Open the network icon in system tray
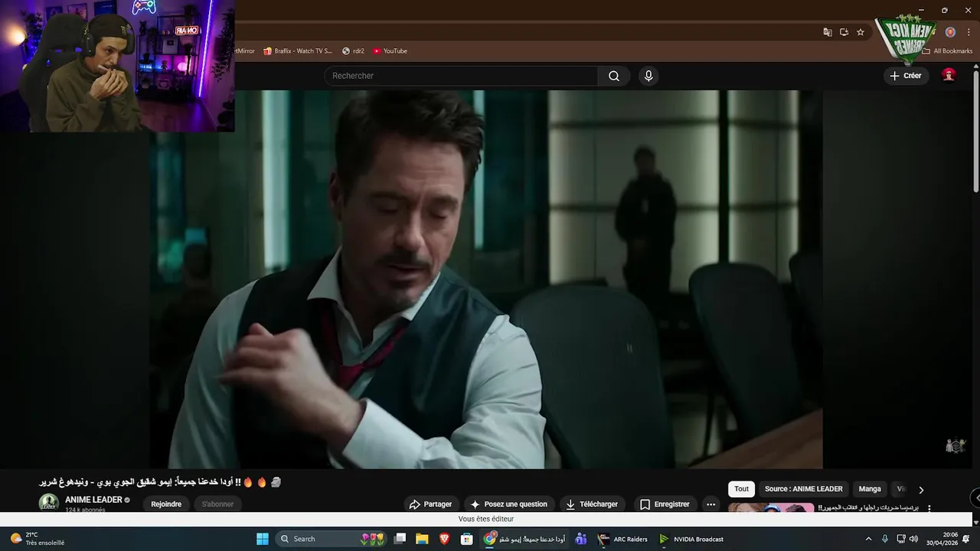The height and width of the screenshot is (551, 980). point(901,539)
